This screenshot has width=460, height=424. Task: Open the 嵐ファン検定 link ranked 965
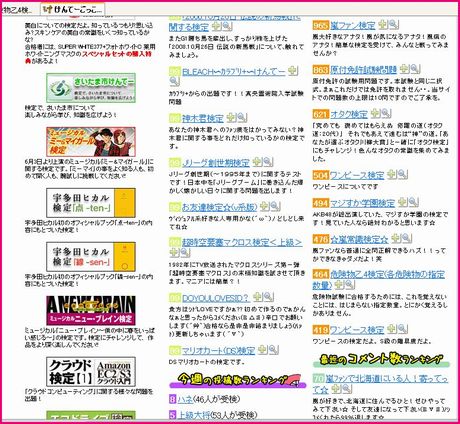tap(353, 25)
